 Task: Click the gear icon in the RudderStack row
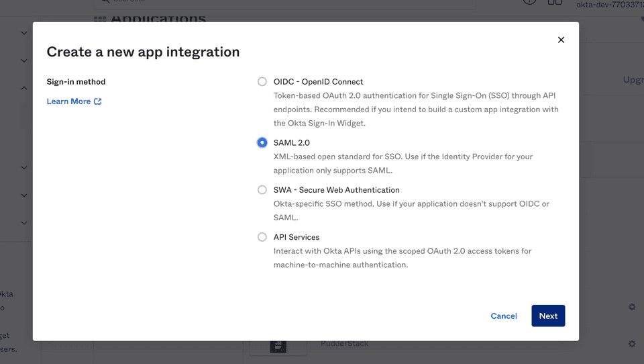pyautogui.click(x=631, y=344)
